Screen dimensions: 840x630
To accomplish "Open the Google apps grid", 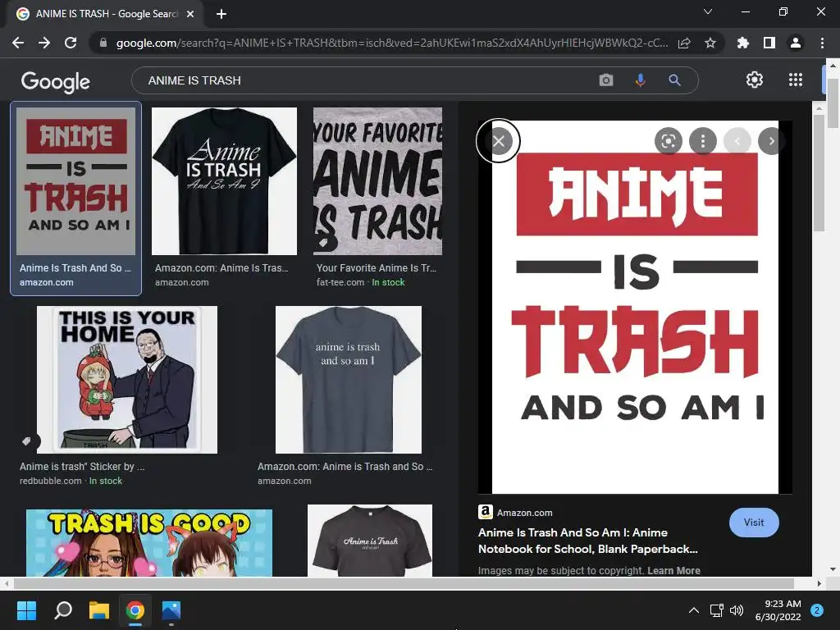I will [x=796, y=80].
